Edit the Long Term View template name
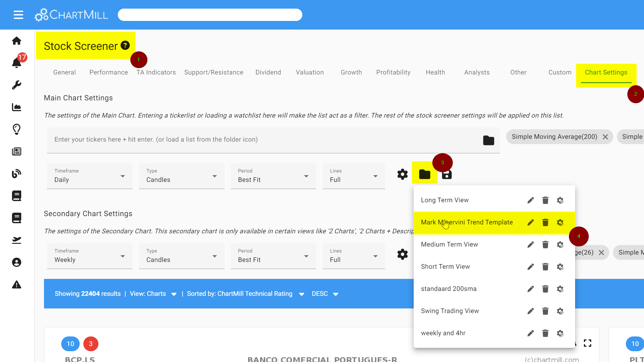This screenshot has width=644, height=362. (x=531, y=200)
